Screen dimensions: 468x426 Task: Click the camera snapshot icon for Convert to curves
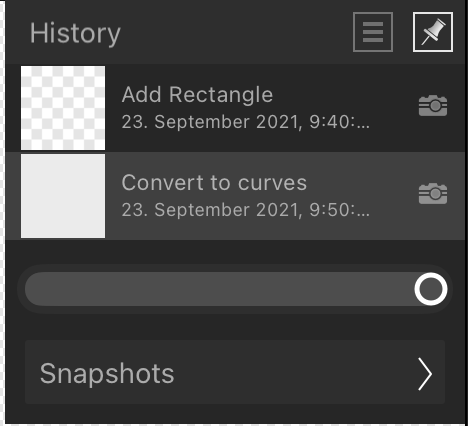[433, 193]
